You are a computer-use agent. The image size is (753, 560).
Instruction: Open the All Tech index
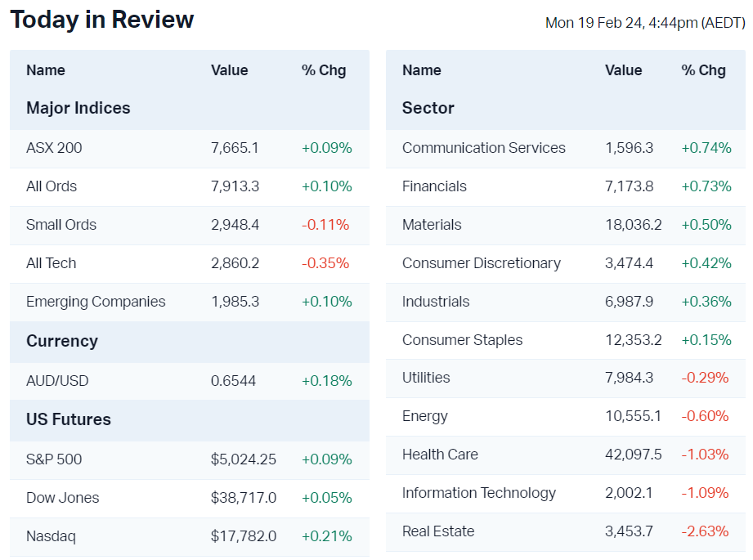pos(51,263)
